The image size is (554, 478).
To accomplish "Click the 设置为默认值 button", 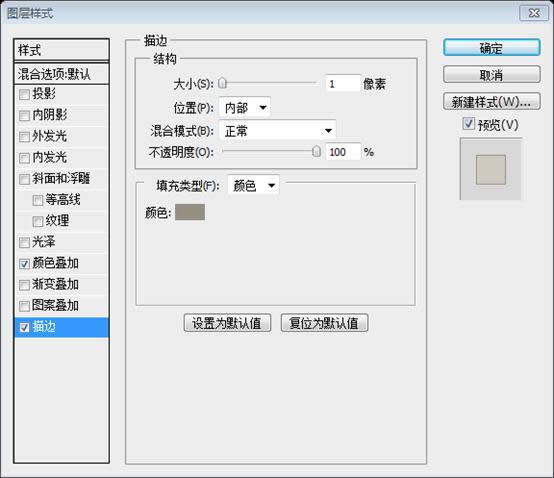I will (x=227, y=323).
